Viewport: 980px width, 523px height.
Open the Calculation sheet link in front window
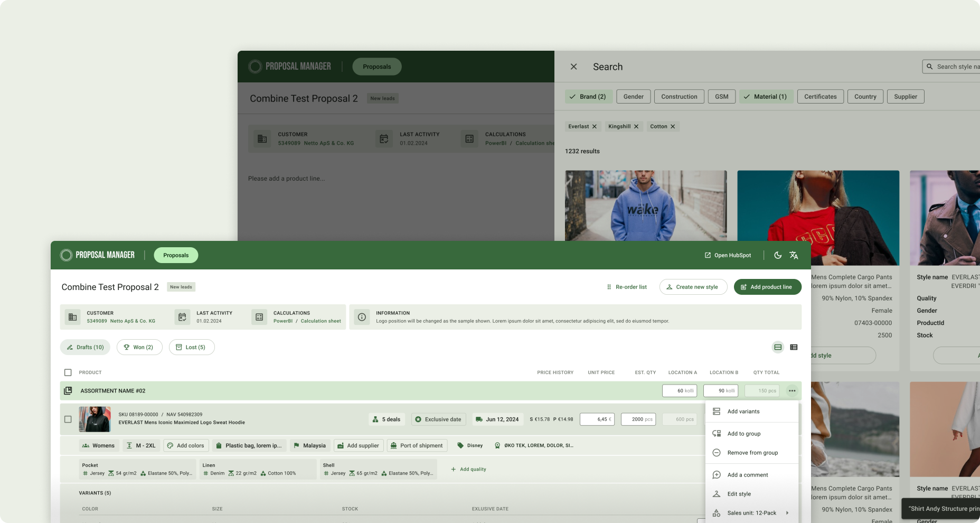click(321, 321)
